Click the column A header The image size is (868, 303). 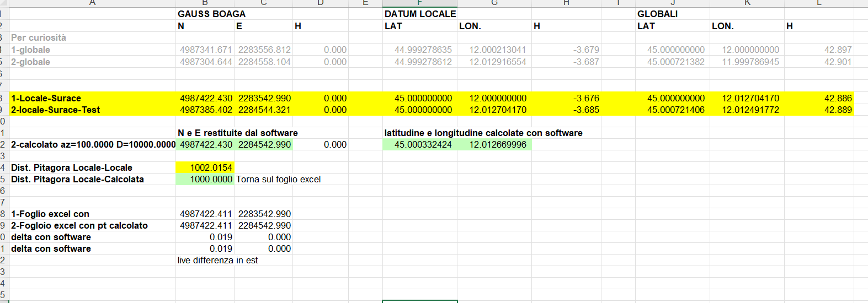(92, 3)
